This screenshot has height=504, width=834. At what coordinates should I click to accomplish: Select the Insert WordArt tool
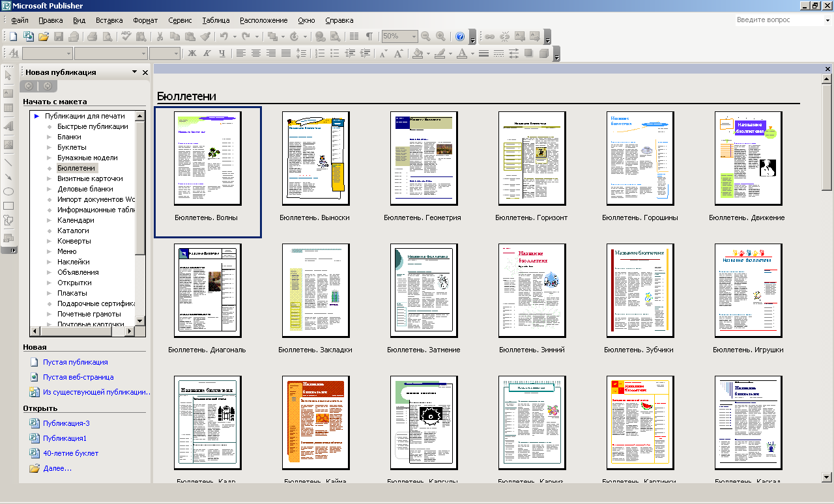8,126
